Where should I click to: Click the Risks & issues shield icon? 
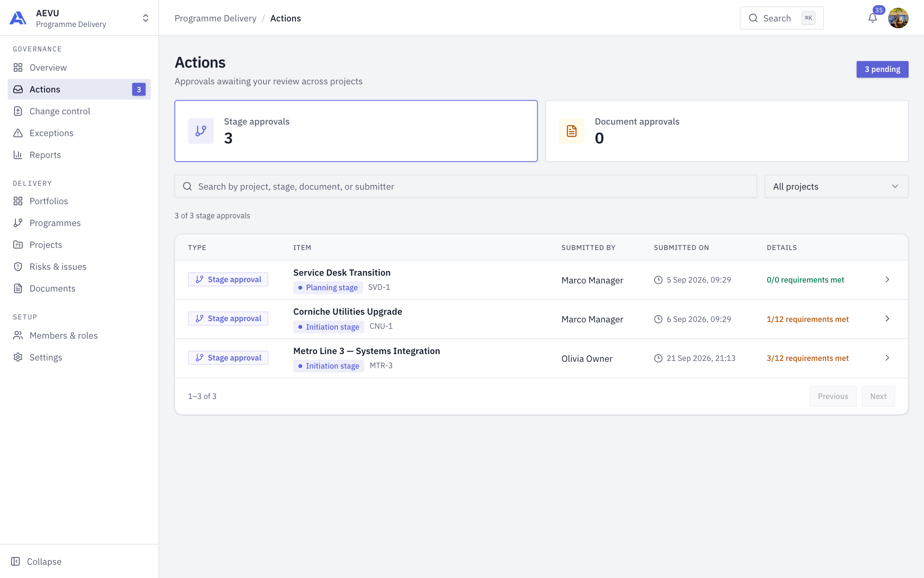[x=18, y=267]
